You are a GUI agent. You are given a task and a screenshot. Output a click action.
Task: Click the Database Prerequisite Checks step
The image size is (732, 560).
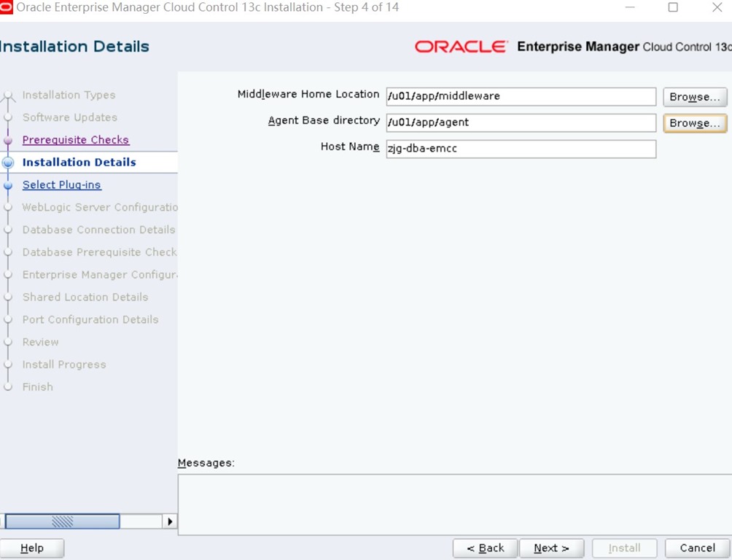(x=99, y=252)
